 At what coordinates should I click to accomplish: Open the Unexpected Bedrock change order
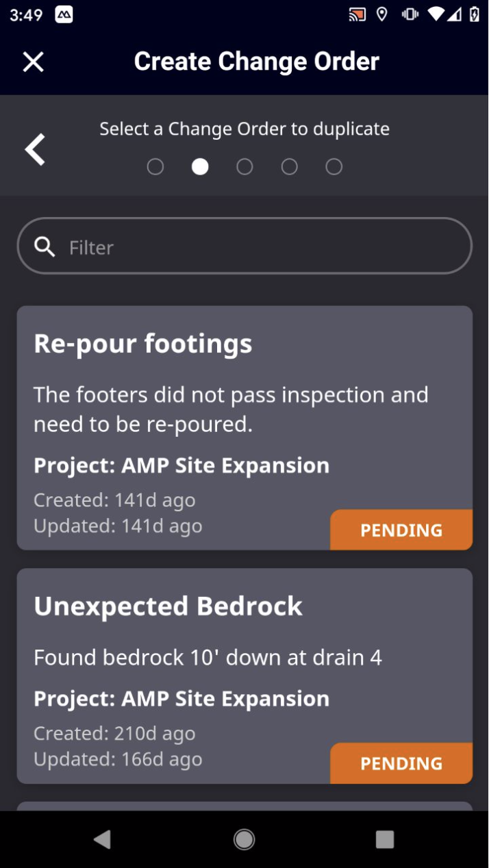coord(244,676)
